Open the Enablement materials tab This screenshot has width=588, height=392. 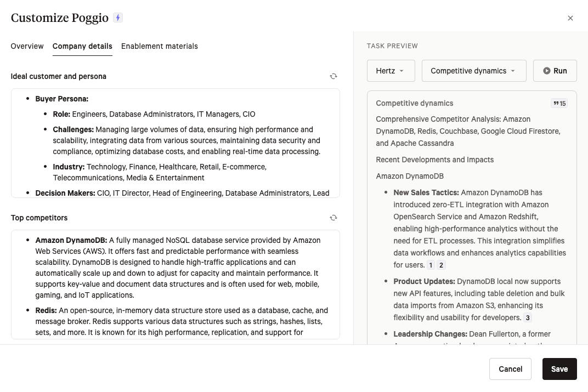[x=160, y=46]
